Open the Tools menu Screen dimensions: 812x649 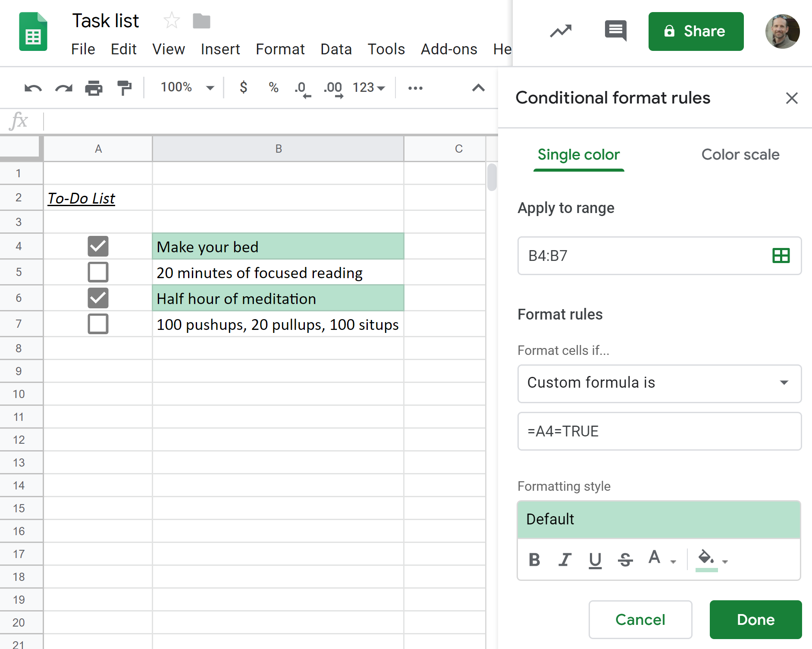point(386,49)
